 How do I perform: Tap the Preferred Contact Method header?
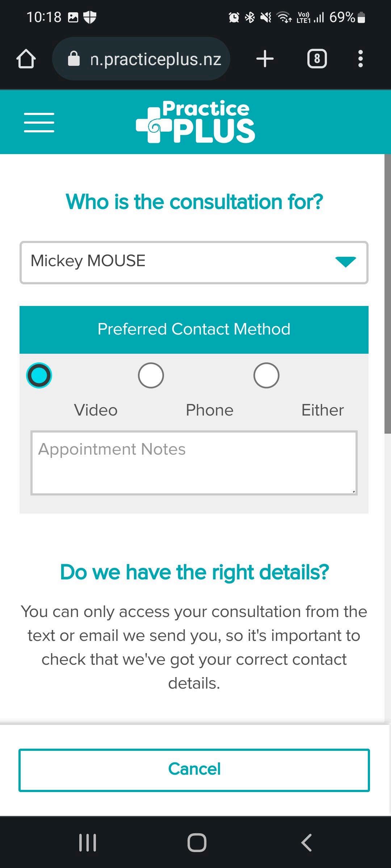194,329
